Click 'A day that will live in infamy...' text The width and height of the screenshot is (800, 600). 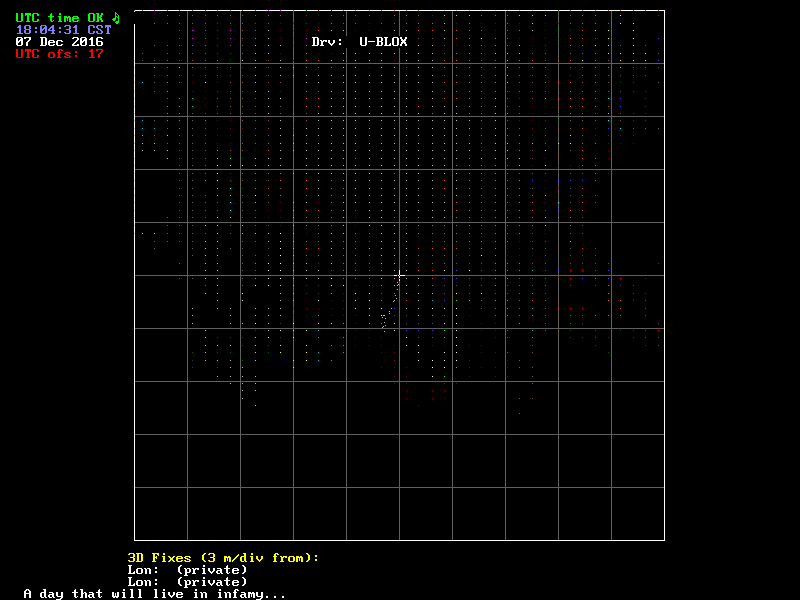point(155,594)
